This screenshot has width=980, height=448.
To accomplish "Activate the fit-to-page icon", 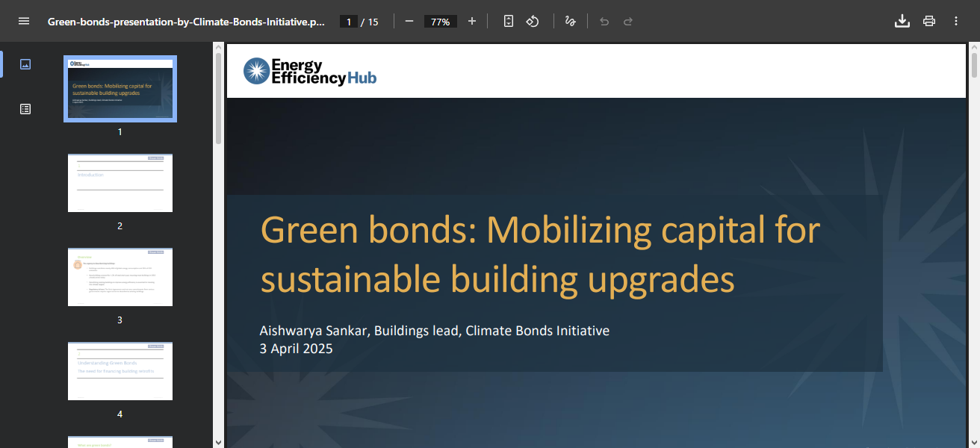I will [508, 21].
